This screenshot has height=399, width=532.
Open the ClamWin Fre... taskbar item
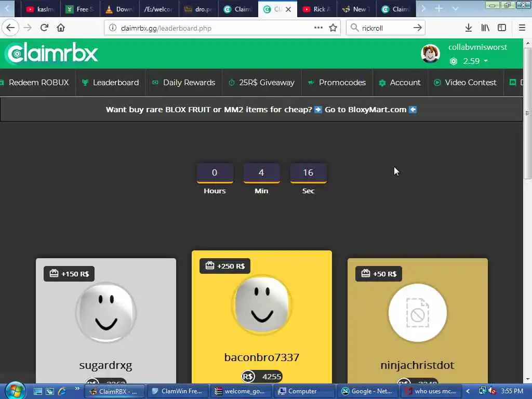[x=178, y=391]
